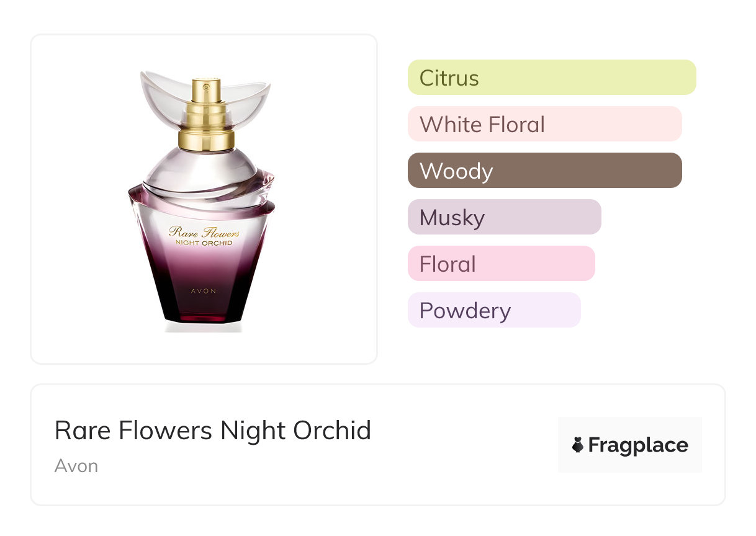Viewport: 756px width, 536px height.
Task: Click the Fragplace wordmark text
Action: tap(637, 445)
